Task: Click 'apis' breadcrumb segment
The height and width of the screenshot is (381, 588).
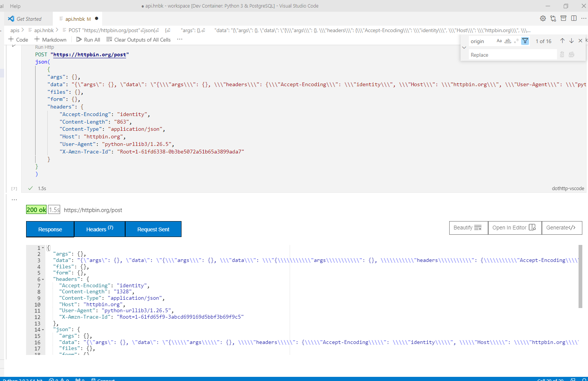Action: [x=15, y=30]
